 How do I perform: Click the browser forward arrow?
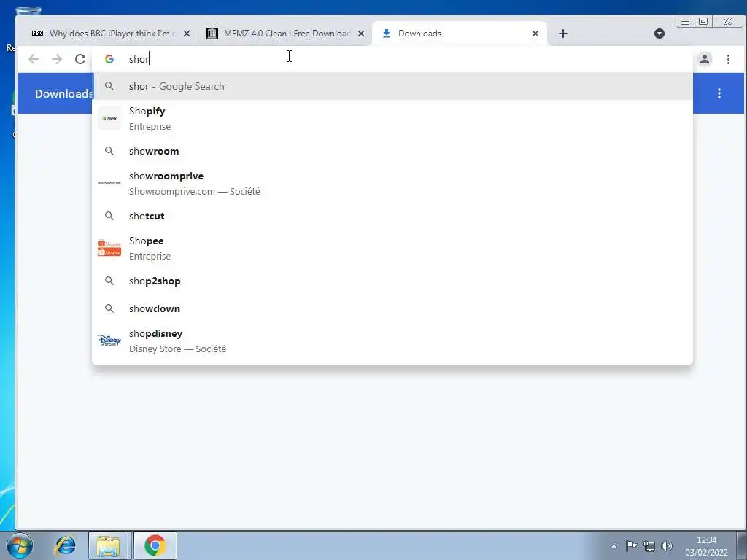click(57, 59)
